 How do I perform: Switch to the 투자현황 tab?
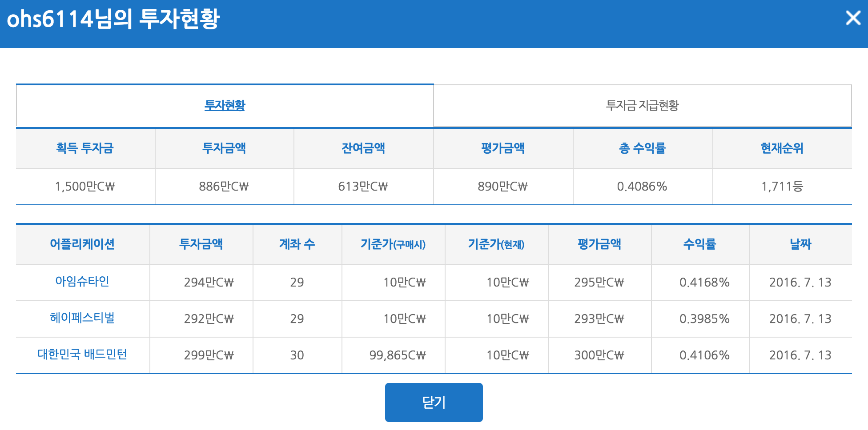pyautogui.click(x=225, y=105)
